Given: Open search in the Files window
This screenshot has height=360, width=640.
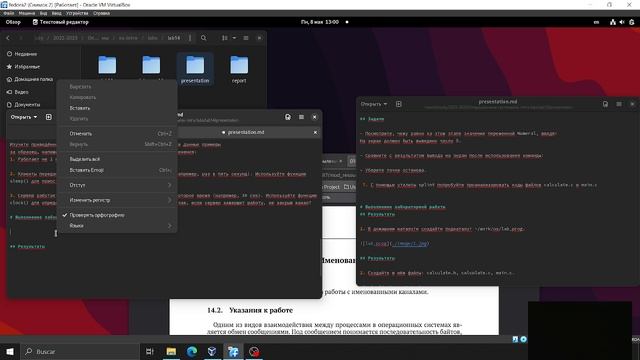Looking at the screenshot, I should click(x=203, y=38).
